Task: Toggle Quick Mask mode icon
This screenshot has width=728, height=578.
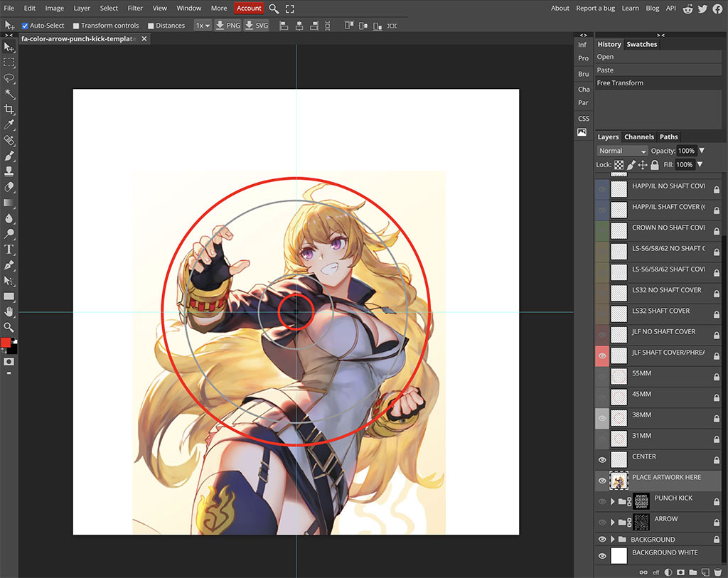Action: [9, 362]
